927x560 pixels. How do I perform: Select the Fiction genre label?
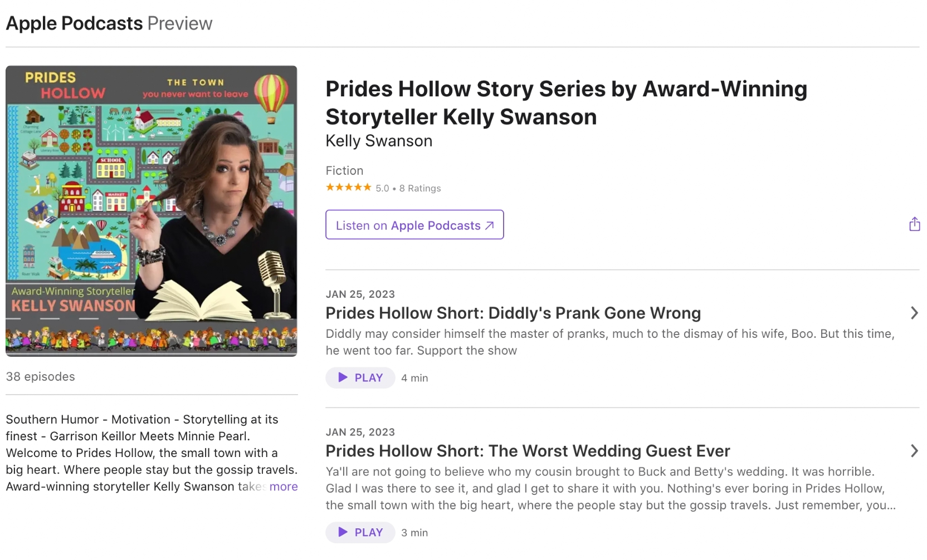click(x=345, y=170)
